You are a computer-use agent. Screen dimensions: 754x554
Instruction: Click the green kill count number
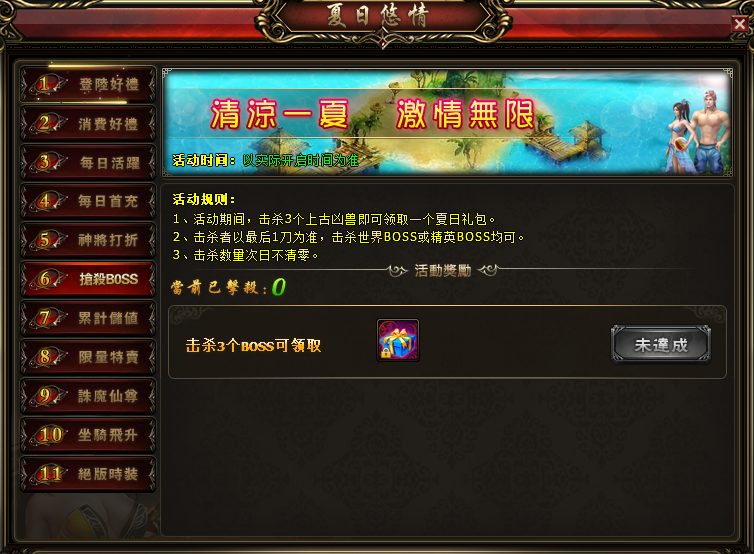point(279,287)
